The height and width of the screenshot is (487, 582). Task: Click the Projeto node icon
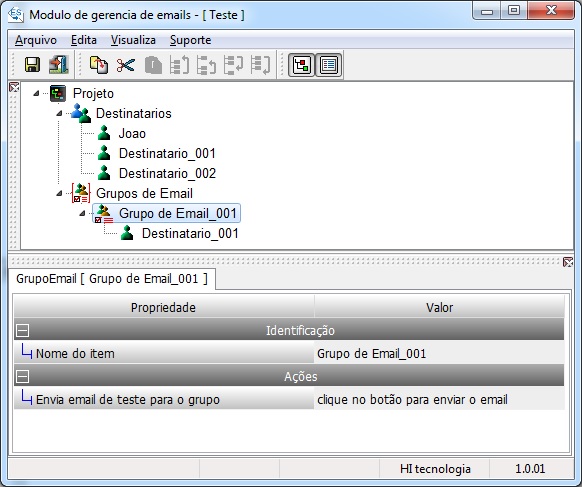(x=58, y=94)
